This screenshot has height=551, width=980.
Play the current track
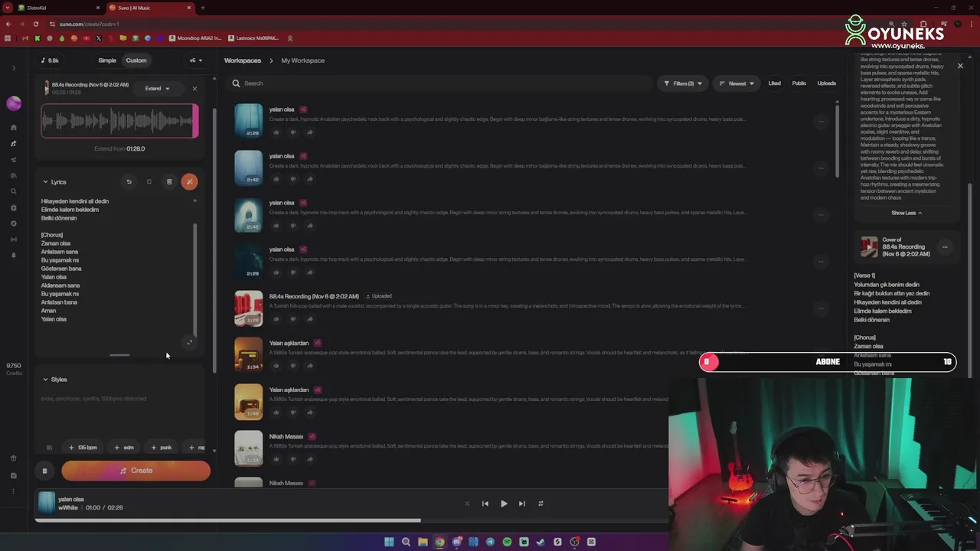(504, 504)
